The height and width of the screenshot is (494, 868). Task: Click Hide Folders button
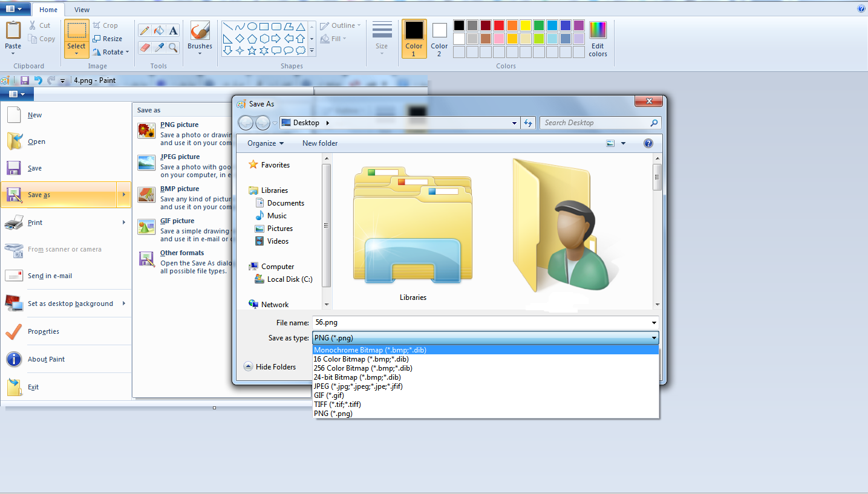coord(270,367)
